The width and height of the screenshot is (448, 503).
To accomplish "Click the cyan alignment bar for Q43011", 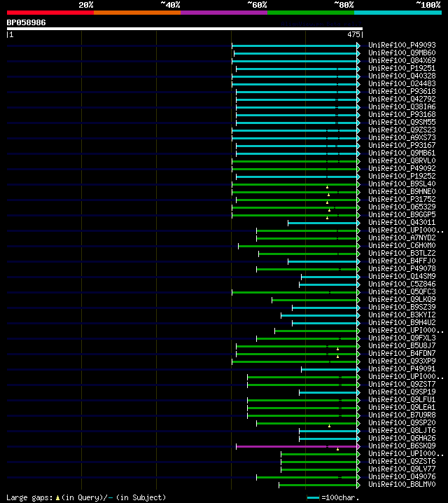I will pos(323,223).
